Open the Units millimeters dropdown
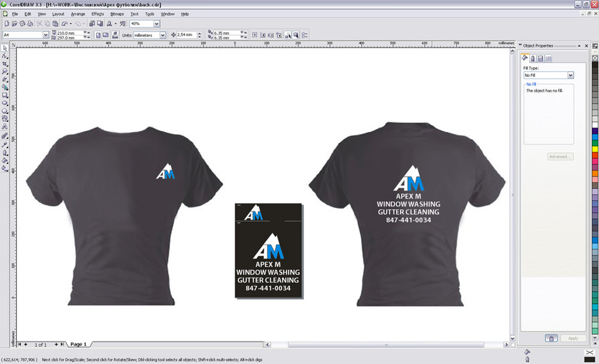 click(163, 35)
